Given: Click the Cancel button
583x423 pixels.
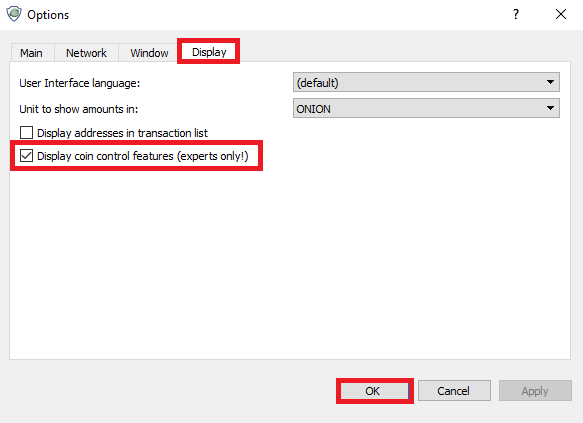Looking at the screenshot, I should pos(454,391).
